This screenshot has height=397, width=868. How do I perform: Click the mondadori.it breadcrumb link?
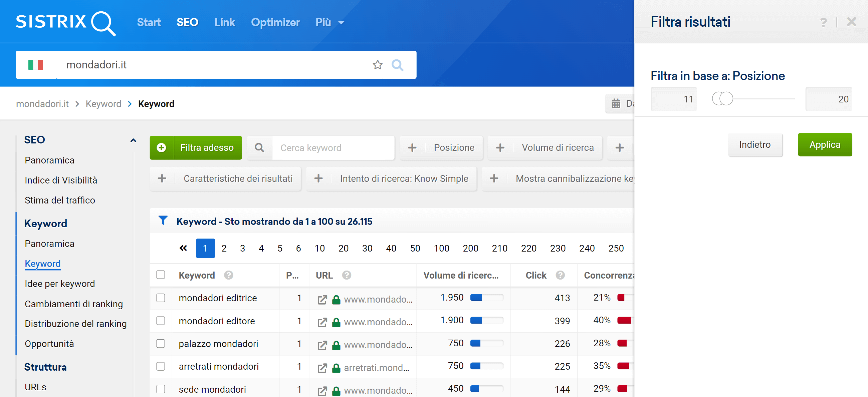(42, 104)
